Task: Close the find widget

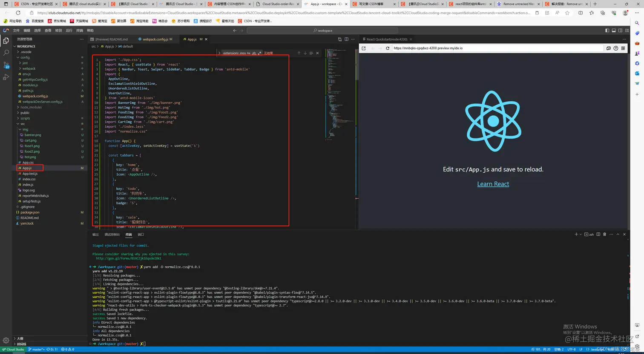Action: click(317, 53)
